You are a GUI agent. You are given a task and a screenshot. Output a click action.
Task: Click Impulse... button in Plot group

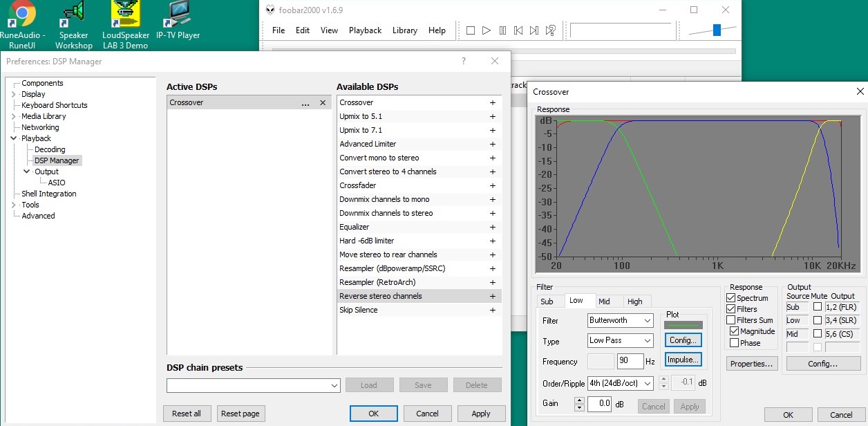click(683, 360)
